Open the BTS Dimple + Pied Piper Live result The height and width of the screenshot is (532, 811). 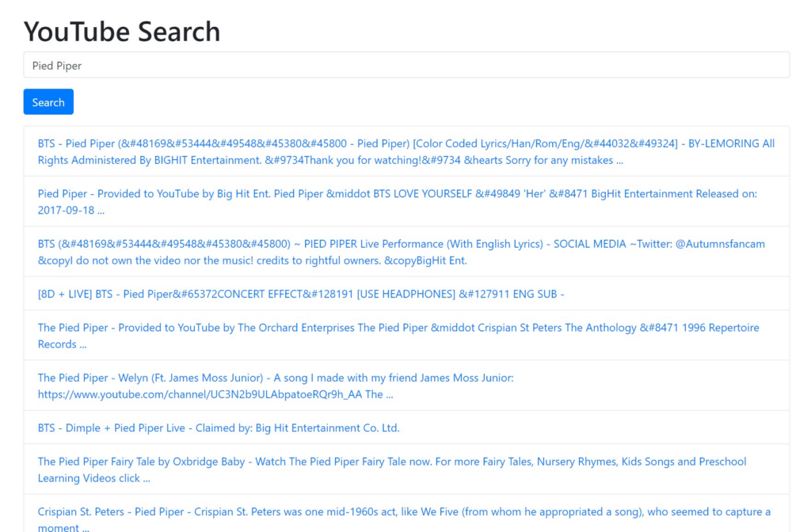[218, 427]
